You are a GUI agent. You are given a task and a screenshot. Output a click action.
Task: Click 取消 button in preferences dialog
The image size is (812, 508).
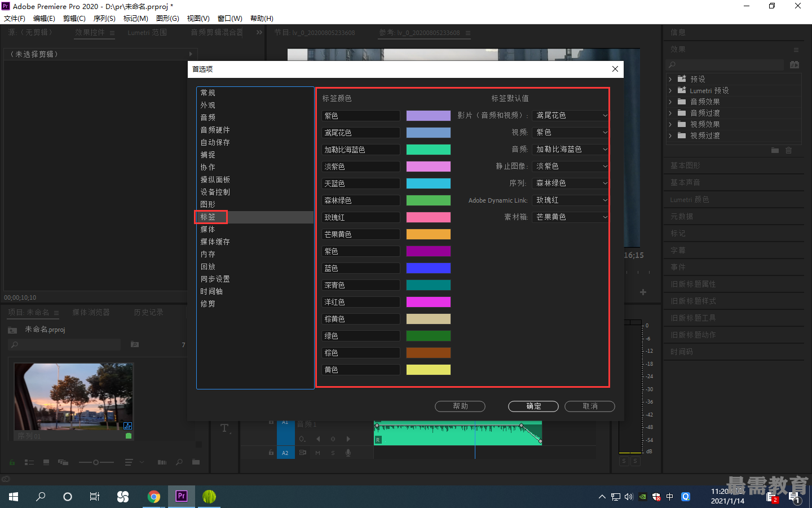[590, 406]
